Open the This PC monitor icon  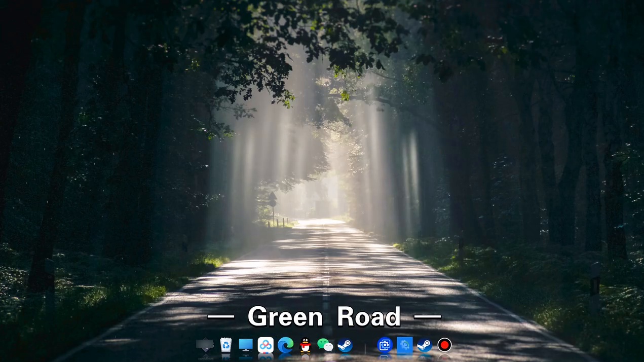pos(246,345)
